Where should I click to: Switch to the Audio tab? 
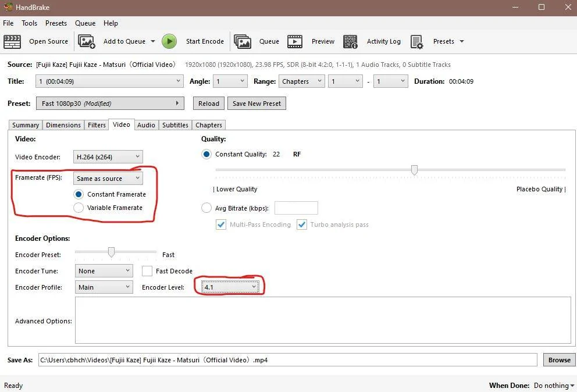(x=146, y=125)
